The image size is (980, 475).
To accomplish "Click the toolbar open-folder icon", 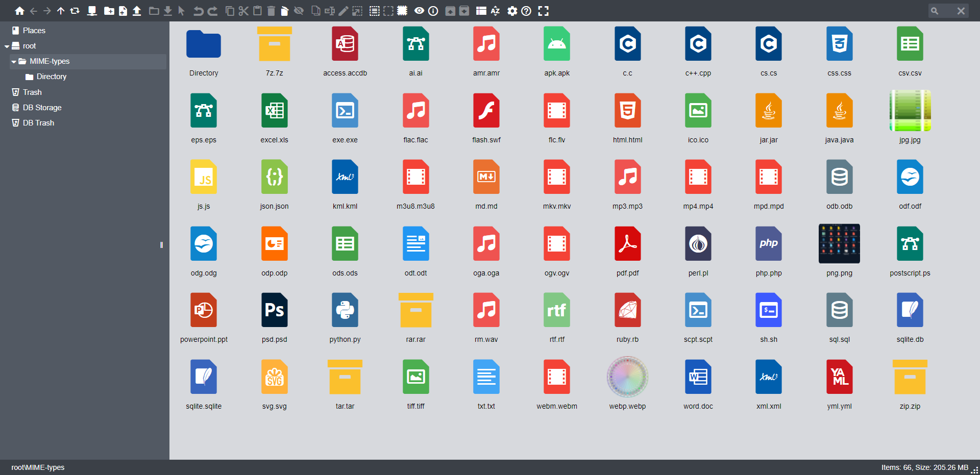I will (x=154, y=11).
